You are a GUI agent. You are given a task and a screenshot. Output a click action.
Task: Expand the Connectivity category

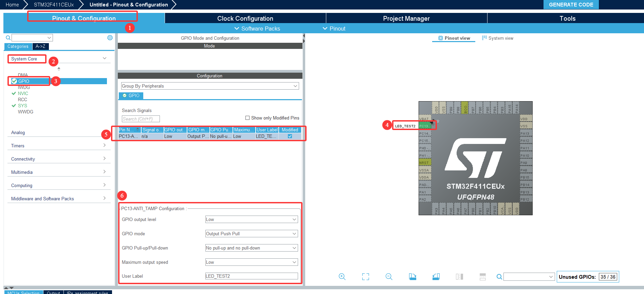(x=105, y=159)
